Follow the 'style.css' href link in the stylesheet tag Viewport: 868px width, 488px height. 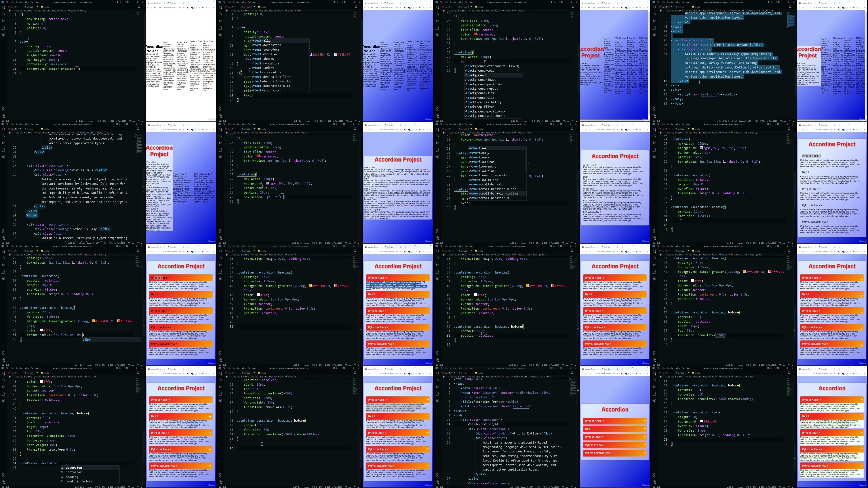coord(521,406)
